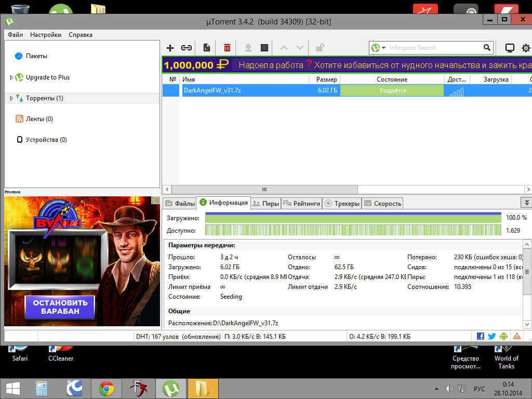The image size is (532, 399).
Task: Click Upgrade to Plus in the sidebar
Action: point(47,77)
